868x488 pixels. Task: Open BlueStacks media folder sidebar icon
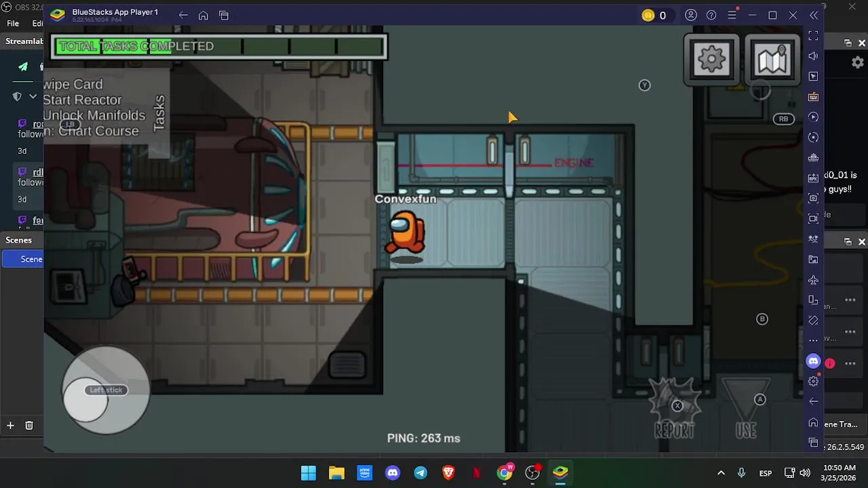[814, 259]
